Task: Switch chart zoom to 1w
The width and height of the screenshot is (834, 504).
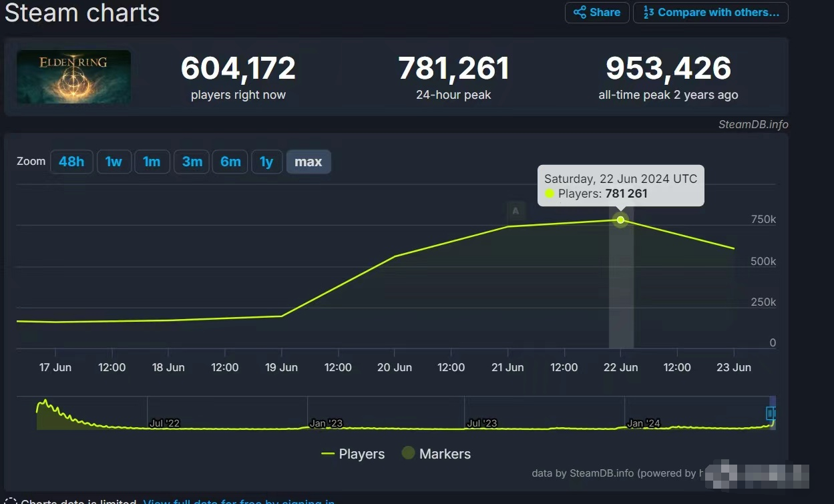Action: [114, 162]
